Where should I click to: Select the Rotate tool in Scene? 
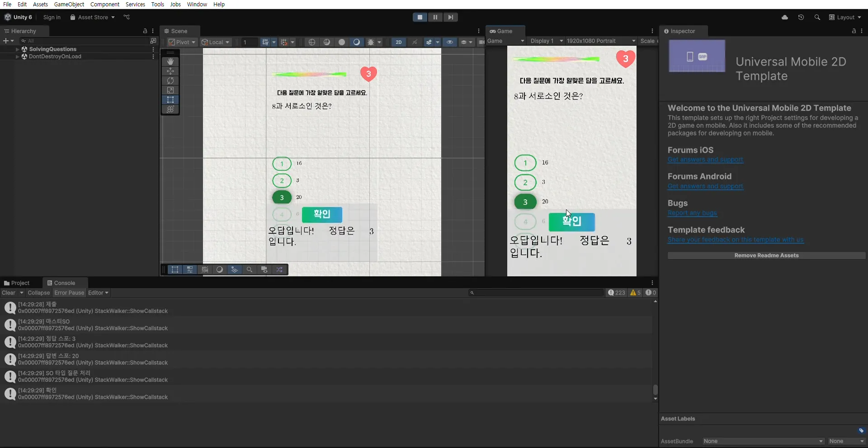click(x=170, y=80)
